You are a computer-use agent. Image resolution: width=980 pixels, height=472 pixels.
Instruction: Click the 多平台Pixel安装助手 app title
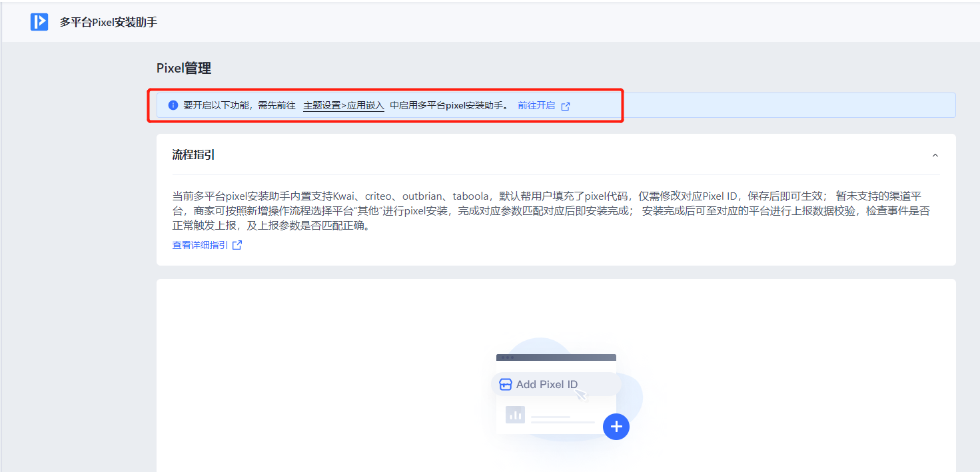click(x=109, y=22)
